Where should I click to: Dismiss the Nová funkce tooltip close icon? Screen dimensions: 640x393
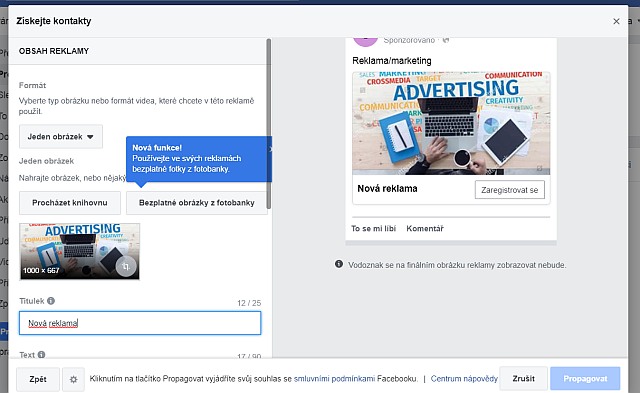pyautogui.click(x=270, y=149)
